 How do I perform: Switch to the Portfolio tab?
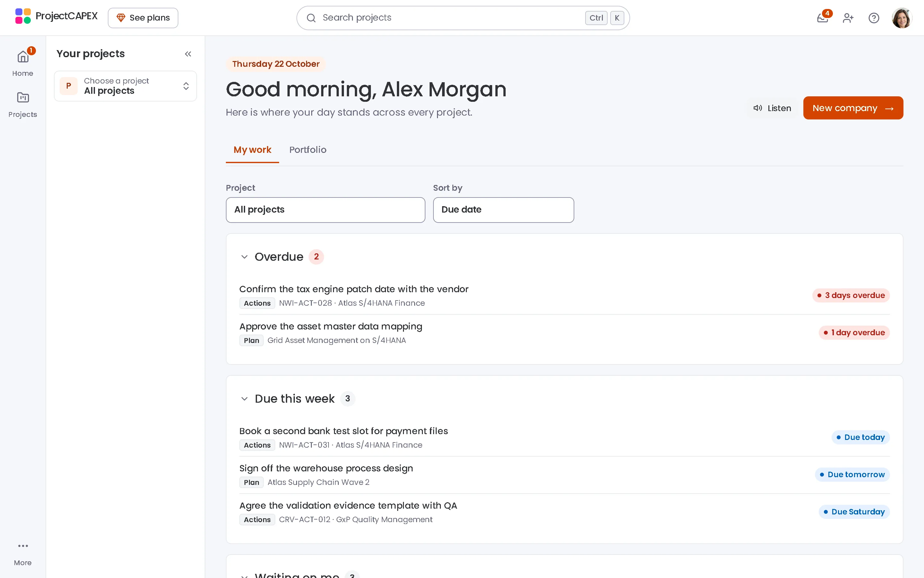308,150
